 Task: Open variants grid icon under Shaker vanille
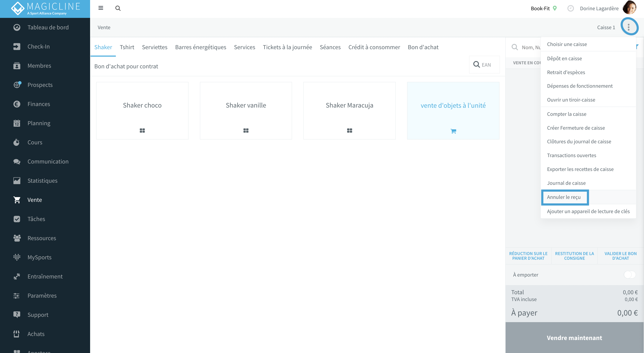246,131
